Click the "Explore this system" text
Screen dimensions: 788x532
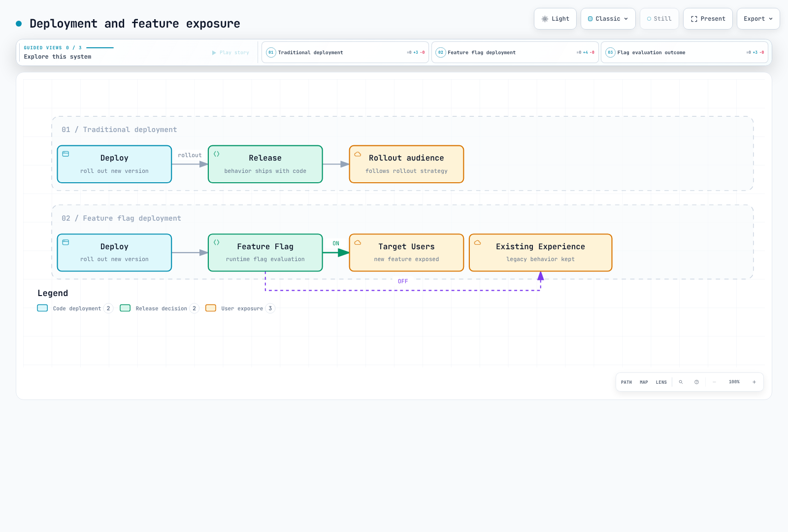[58, 57]
